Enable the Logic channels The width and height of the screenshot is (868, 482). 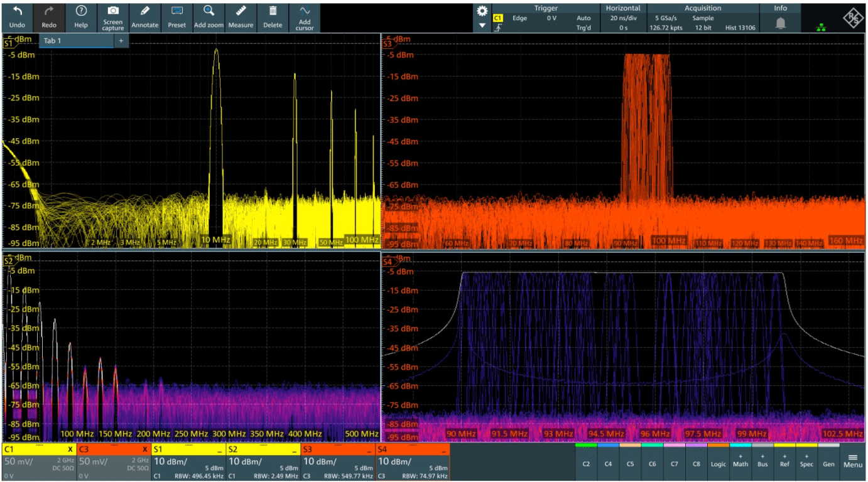[x=719, y=461]
